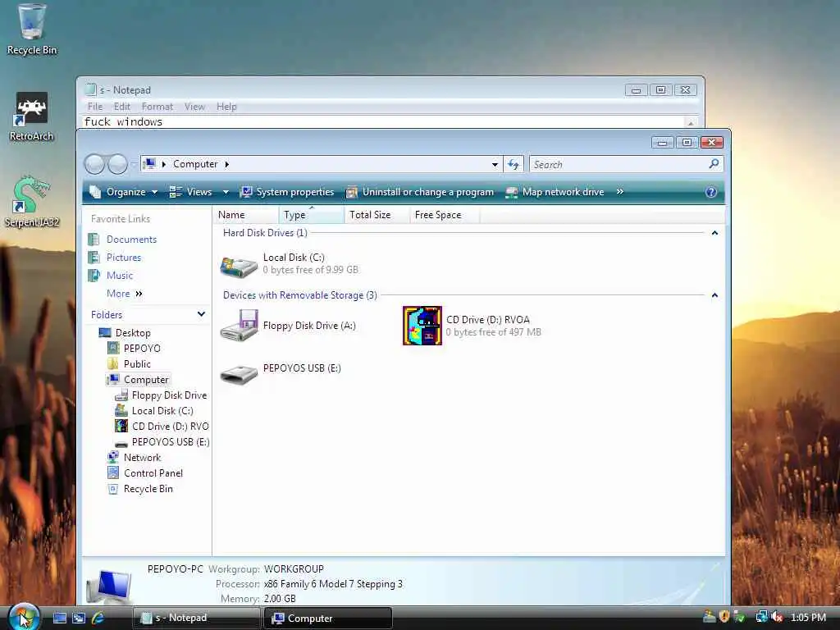
Task: Open the Recycle Bin desktop icon
Action: tap(31, 30)
